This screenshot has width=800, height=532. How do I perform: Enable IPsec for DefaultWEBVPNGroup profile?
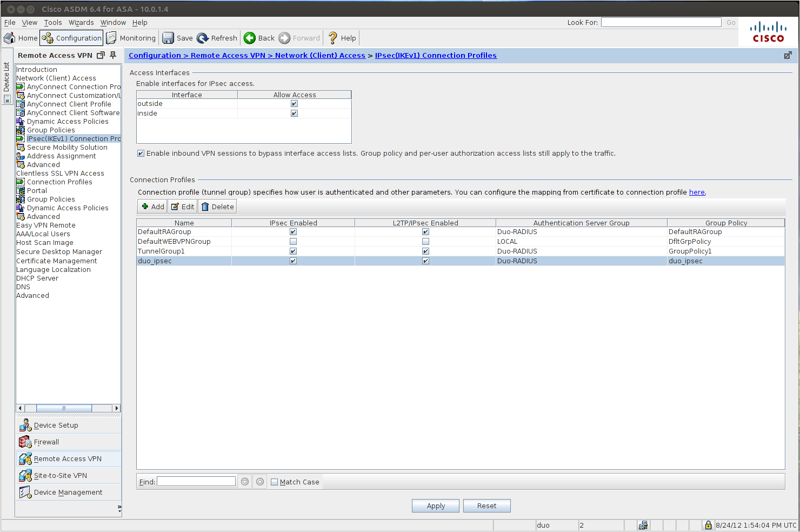point(292,241)
